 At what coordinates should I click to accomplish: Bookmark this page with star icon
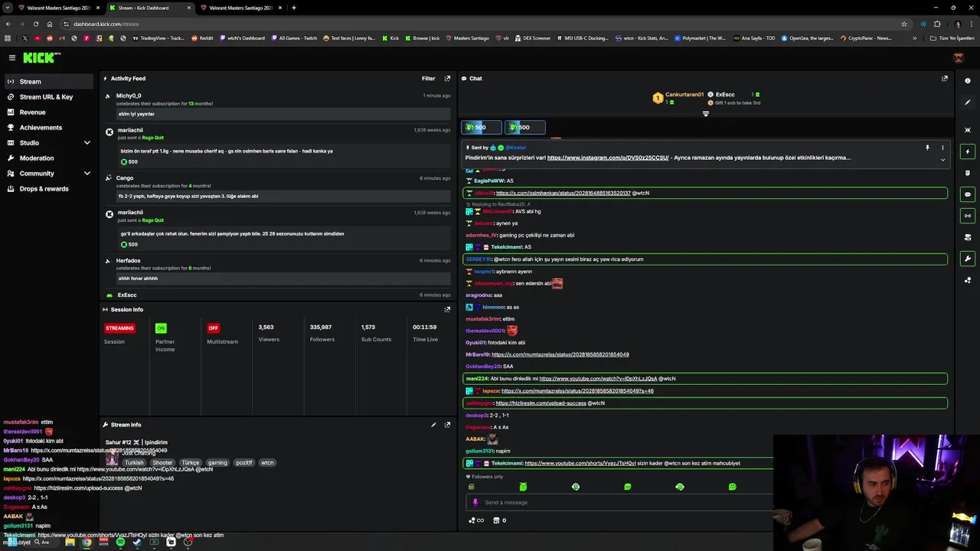pyautogui.click(x=904, y=24)
